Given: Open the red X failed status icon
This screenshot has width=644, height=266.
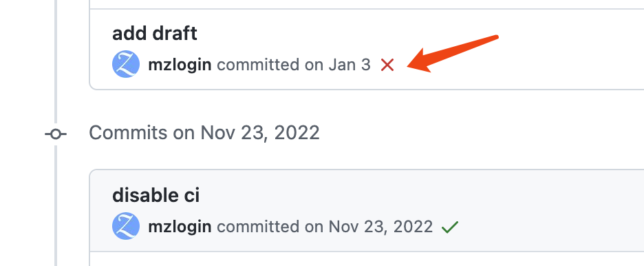Looking at the screenshot, I should pos(387,65).
